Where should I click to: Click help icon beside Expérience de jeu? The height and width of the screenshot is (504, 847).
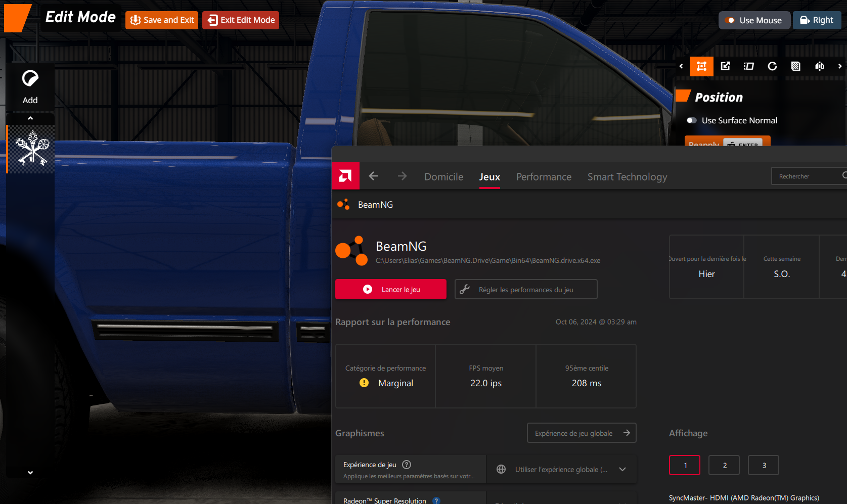click(407, 464)
